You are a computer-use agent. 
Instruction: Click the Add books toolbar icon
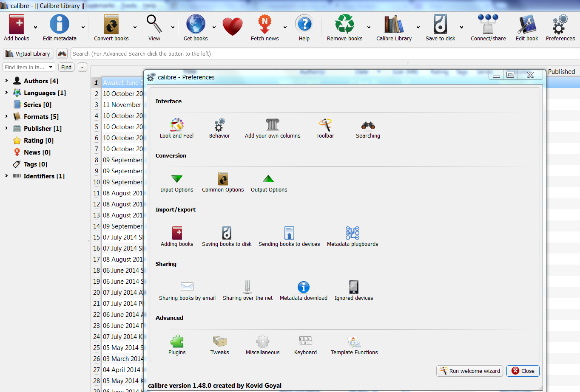click(x=17, y=28)
